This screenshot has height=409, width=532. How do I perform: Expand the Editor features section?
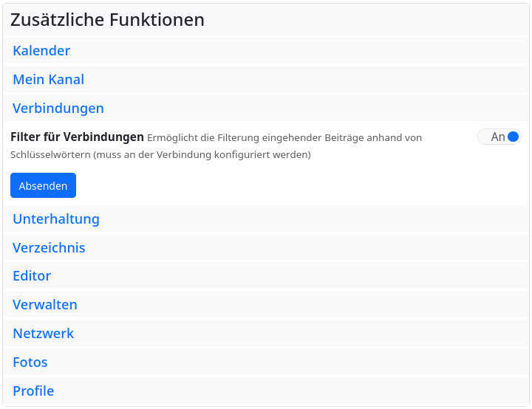32,276
